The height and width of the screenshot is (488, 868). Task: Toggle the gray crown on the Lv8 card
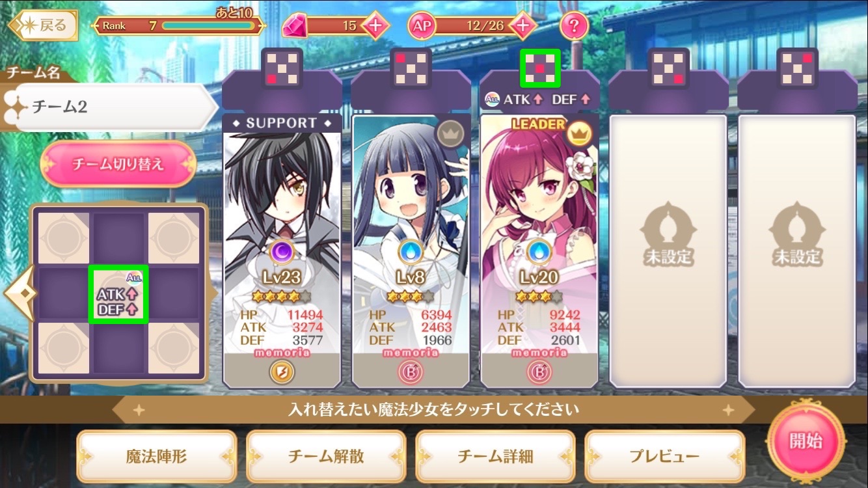(447, 133)
